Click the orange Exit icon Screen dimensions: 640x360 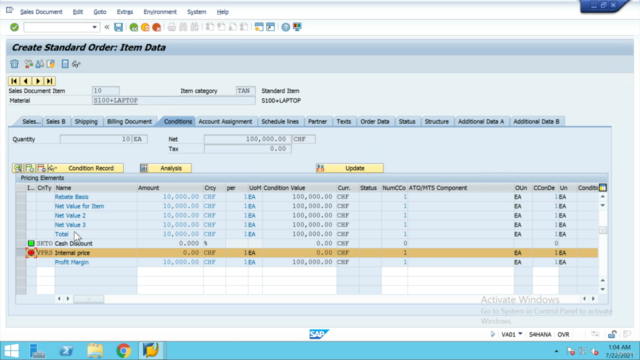tap(145, 27)
